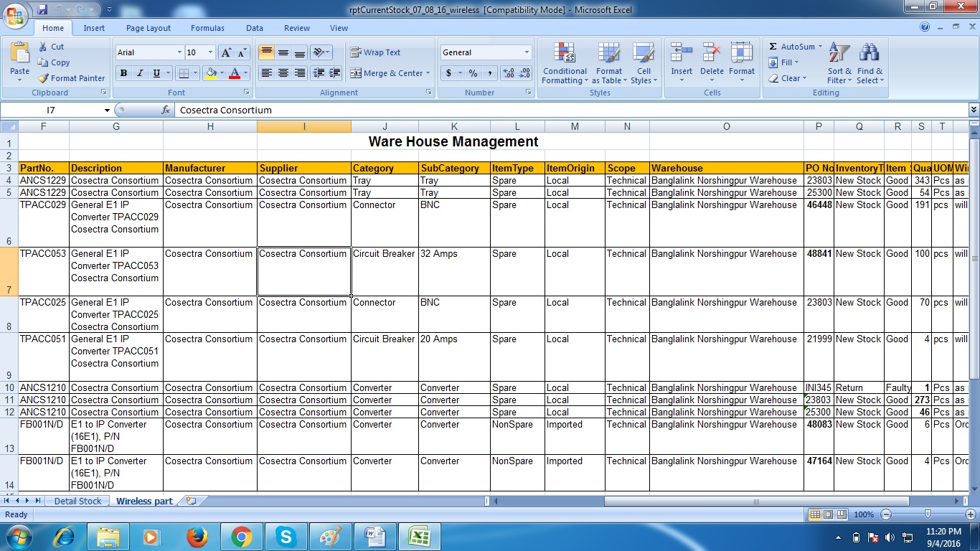Switch to the Review tab

(x=296, y=28)
